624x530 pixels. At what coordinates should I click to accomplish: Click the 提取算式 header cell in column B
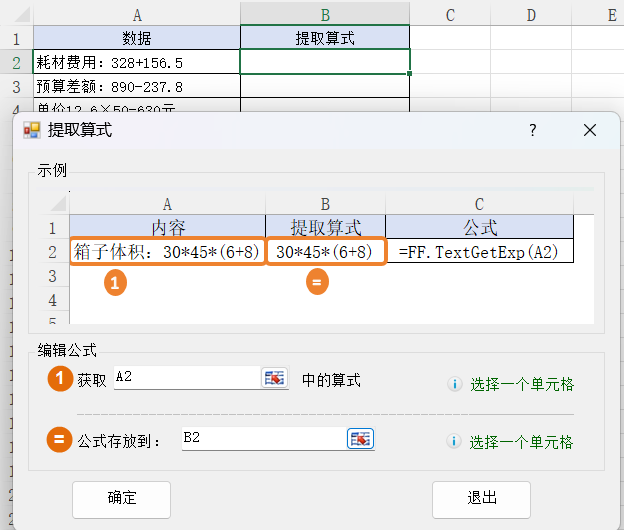[x=325, y=38]
